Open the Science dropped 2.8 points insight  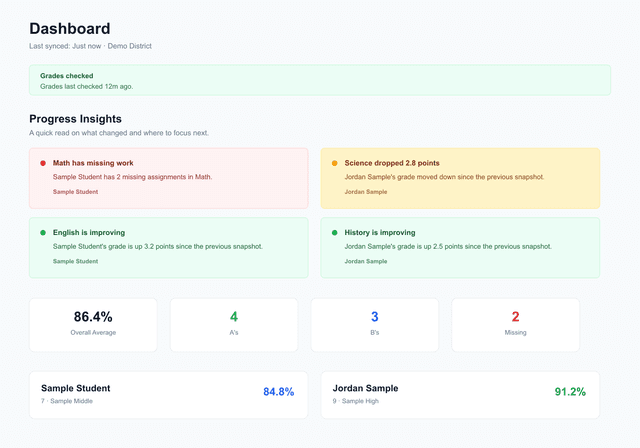coord(460,178)
